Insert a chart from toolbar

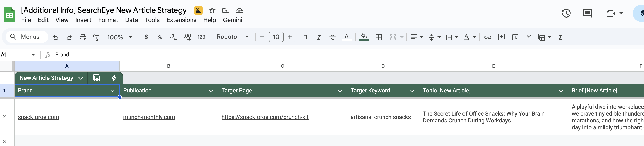pyautogui.click(x=515, y=37)
